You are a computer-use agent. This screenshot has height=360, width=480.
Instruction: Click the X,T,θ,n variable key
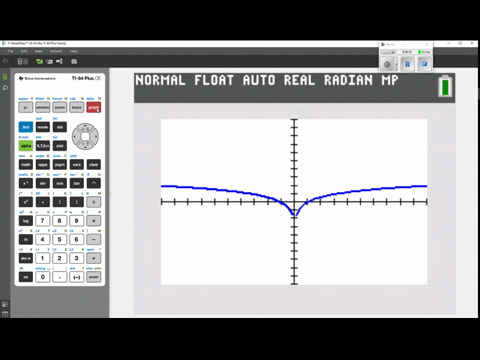[43, 146]
